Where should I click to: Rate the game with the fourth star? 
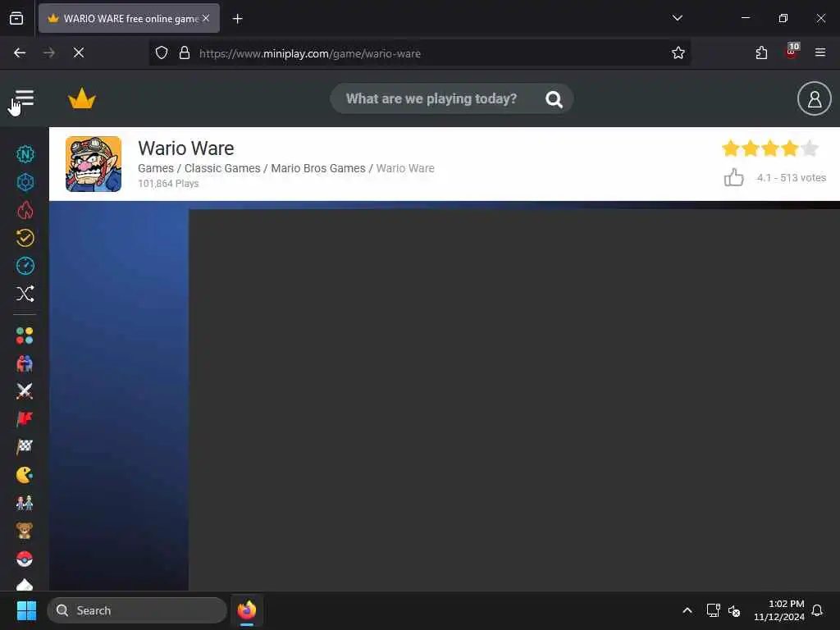(790, 148)
